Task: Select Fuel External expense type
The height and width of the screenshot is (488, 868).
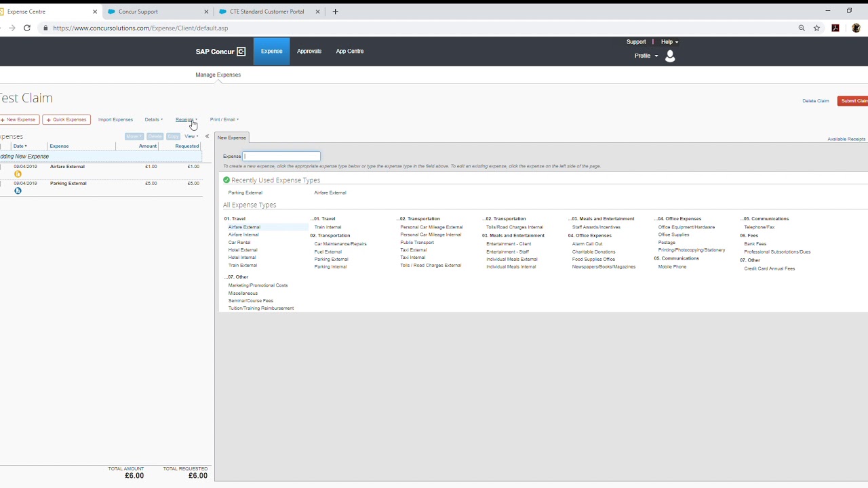Action: click(328, 252)
